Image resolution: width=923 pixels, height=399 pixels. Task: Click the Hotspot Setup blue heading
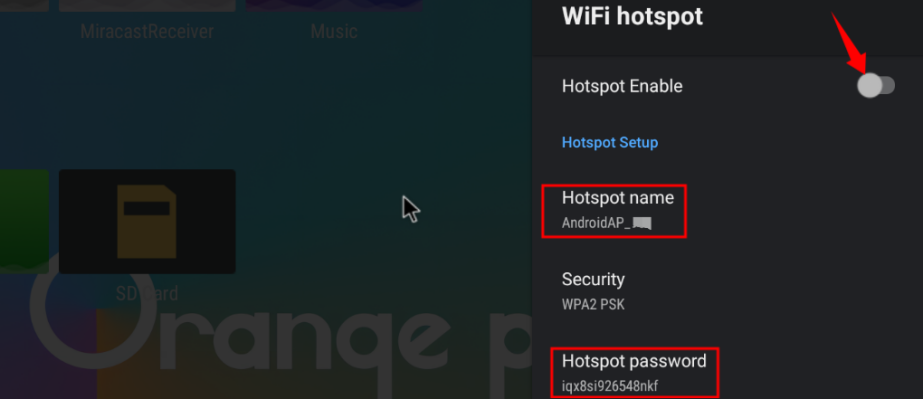pyautogui.click(x=610, y=142)
